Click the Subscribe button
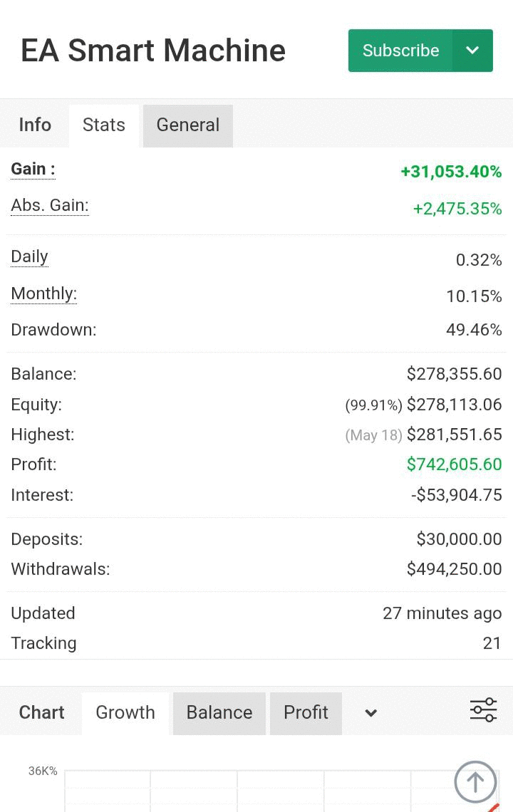 click(400, 51)
